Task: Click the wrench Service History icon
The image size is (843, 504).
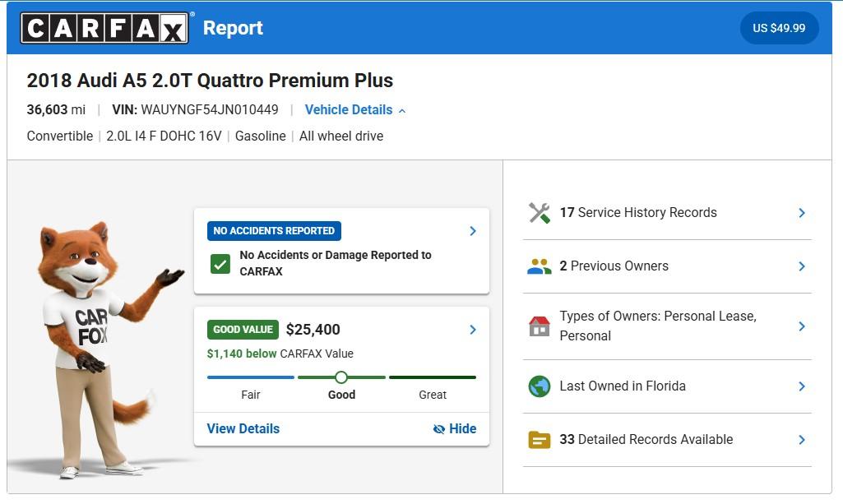Action: 540,213
